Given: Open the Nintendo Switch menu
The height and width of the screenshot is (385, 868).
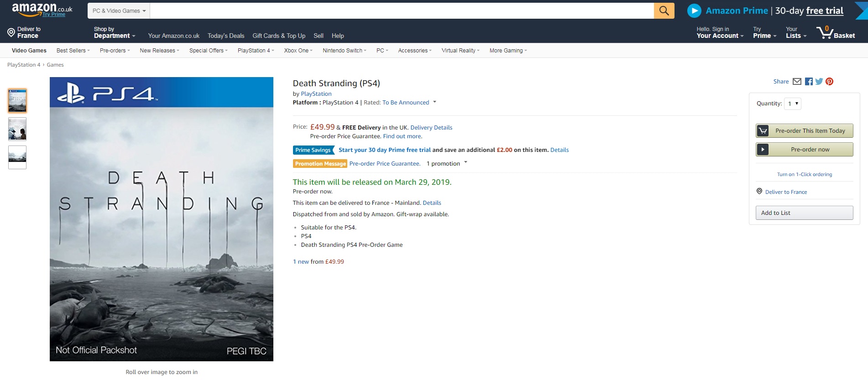Looking at the screenshot, I should point(345,51).
